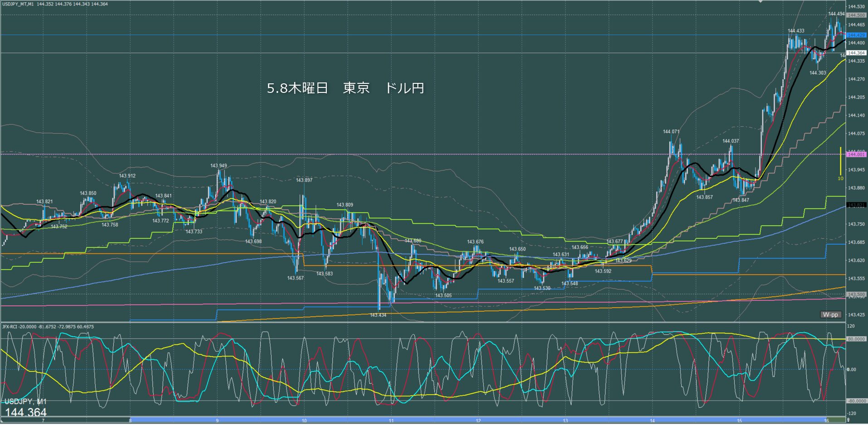
Task: Click the gray 144.500 level tag on the price axis
Action: (856, 15)
